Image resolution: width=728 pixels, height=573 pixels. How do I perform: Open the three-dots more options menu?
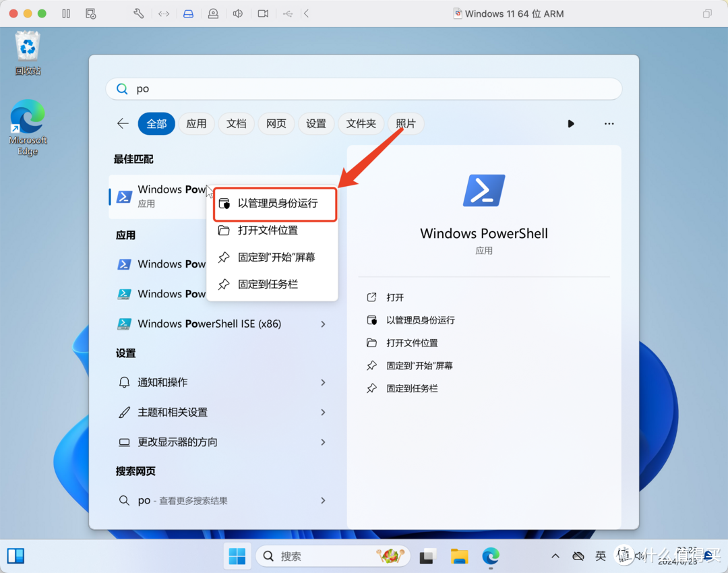(609, 123)
